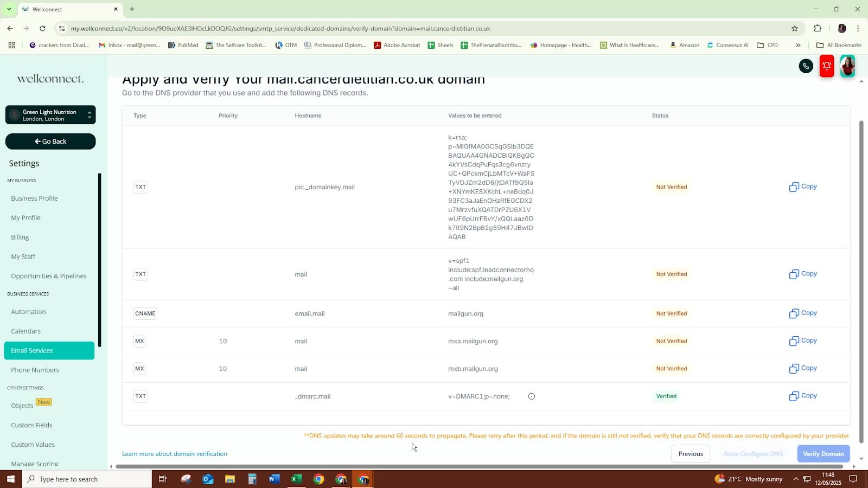This screenshot has height=488, width=868.
Task: Expand the hidden bookmarks overflow
Action: tap(798, 45)
